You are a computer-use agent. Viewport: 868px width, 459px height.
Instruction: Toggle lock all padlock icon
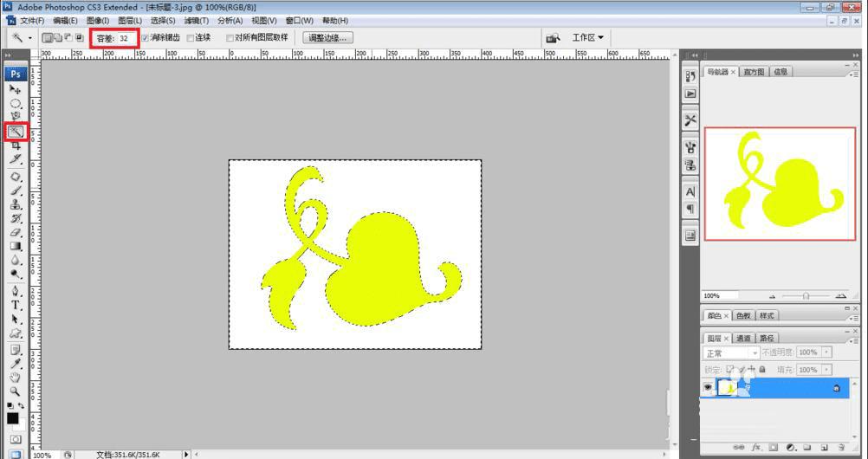pos(762,369)
